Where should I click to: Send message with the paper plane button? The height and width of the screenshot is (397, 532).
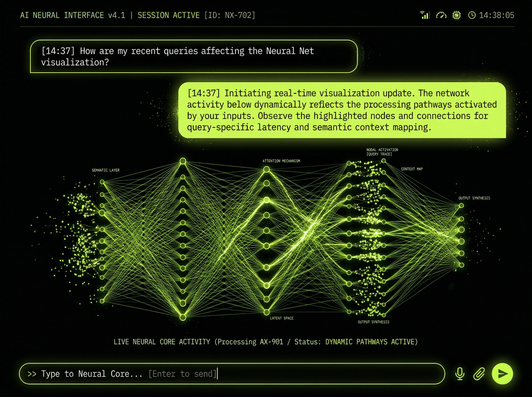point(503,374)
